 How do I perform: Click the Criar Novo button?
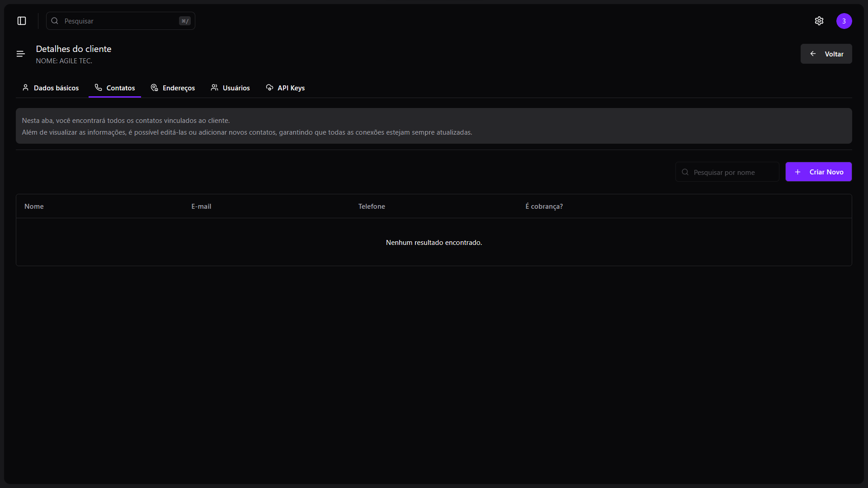(x=818, y=172)
